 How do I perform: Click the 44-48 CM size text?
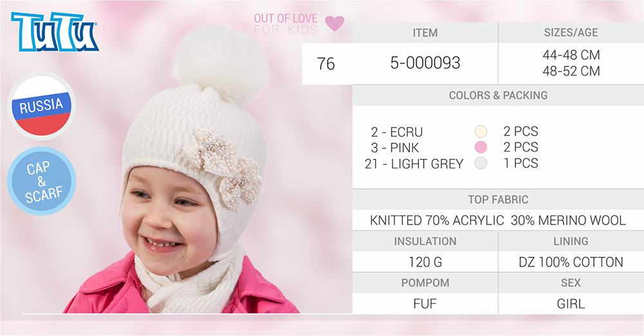coord(571,55)
